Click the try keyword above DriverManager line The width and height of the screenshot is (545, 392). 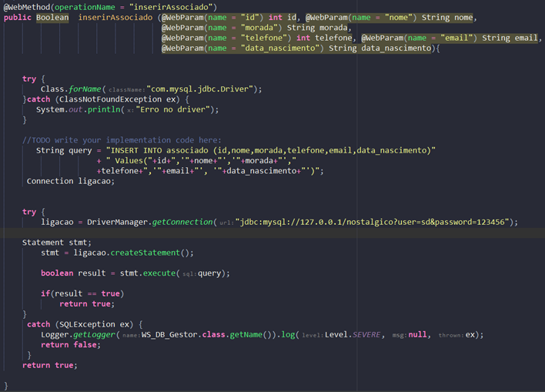(x=29, y=212)
